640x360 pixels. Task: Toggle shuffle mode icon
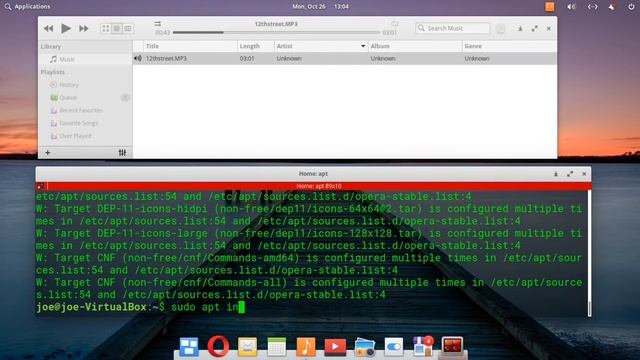point(158,24)
